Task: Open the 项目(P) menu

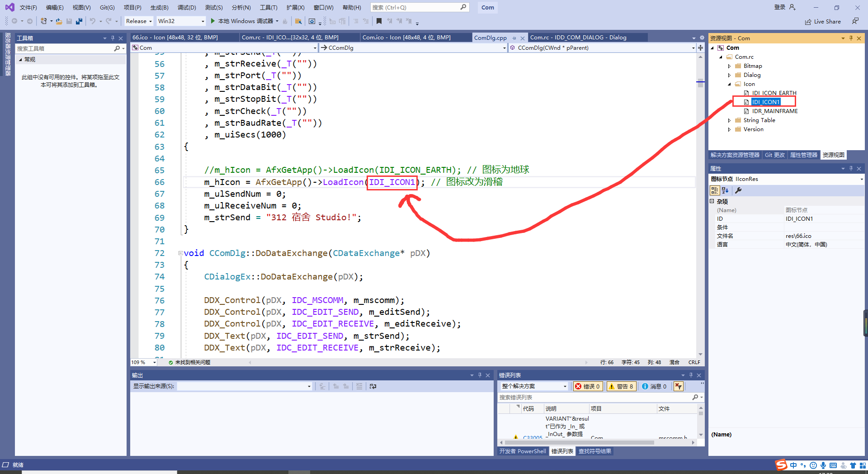Action: click(x=132, y=7)
